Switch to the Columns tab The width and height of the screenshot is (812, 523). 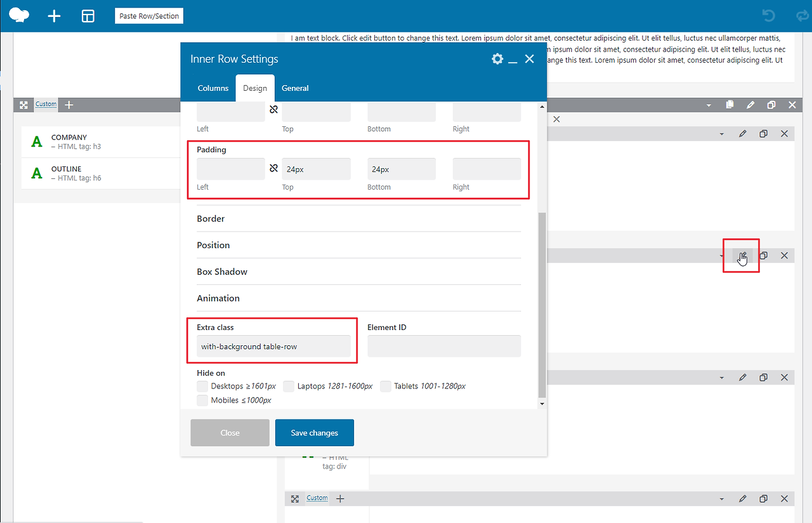213,88
